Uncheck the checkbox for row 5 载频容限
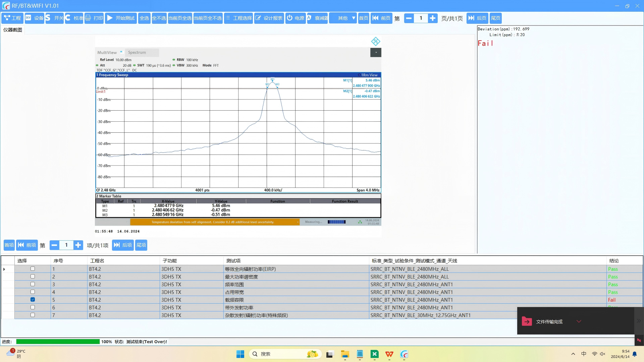The image size is (644, 362). tap(33, 300)
